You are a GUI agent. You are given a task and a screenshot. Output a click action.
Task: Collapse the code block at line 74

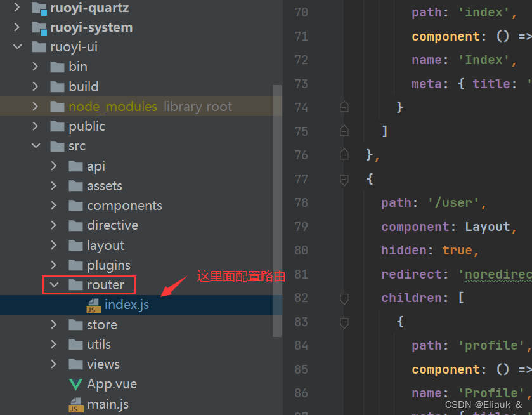pos(344,107)
